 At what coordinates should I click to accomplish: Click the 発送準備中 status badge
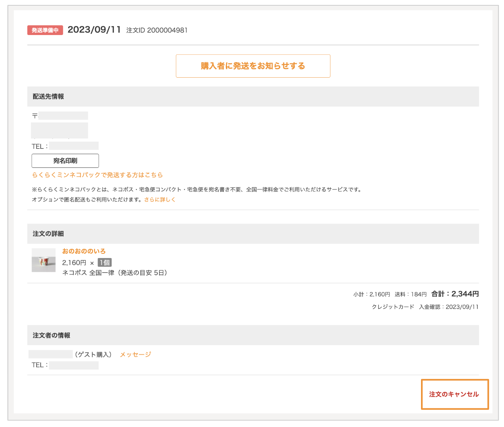tap(45, 30)
